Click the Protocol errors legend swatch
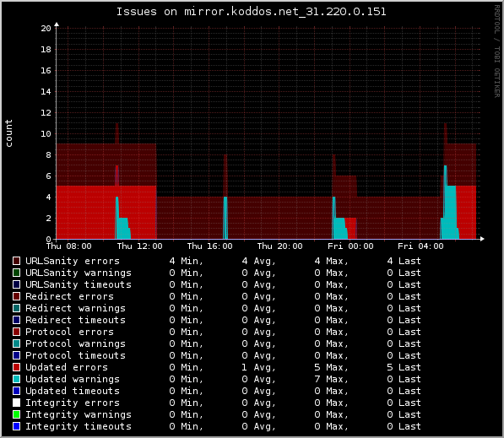This screenshot has width=504, height=438. coord(16,332)
